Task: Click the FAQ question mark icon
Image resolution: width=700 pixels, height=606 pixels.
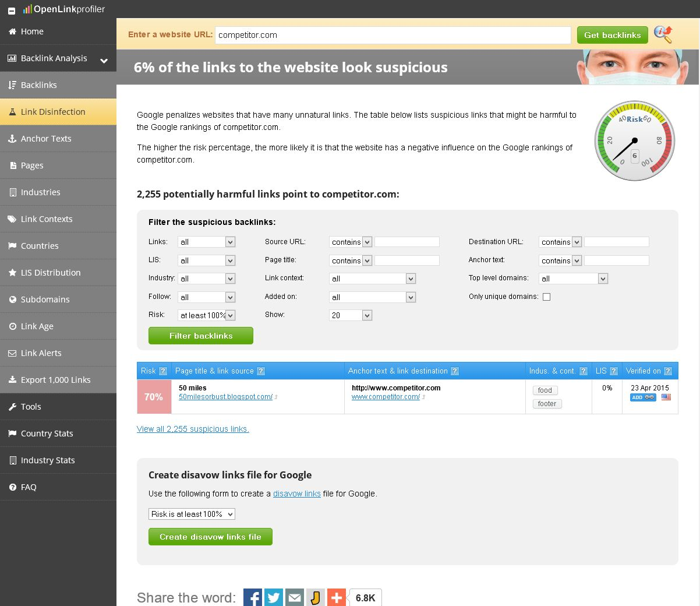Action: click(12, 487)
